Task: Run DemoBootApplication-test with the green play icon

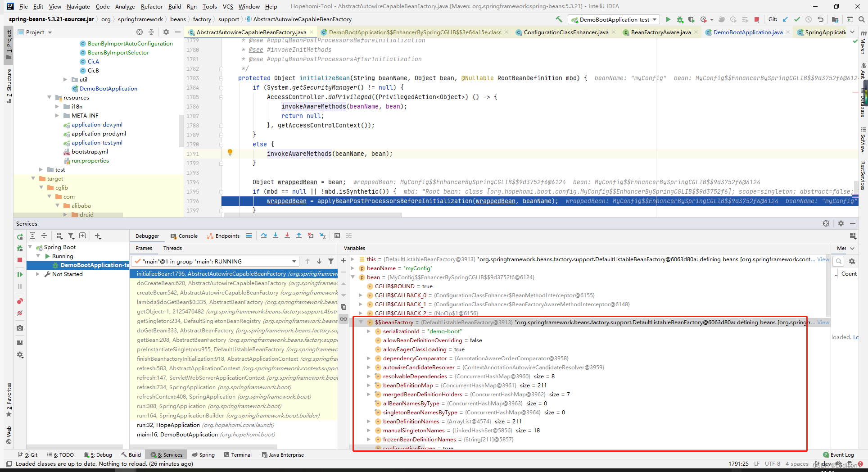Action: [668, 19]
